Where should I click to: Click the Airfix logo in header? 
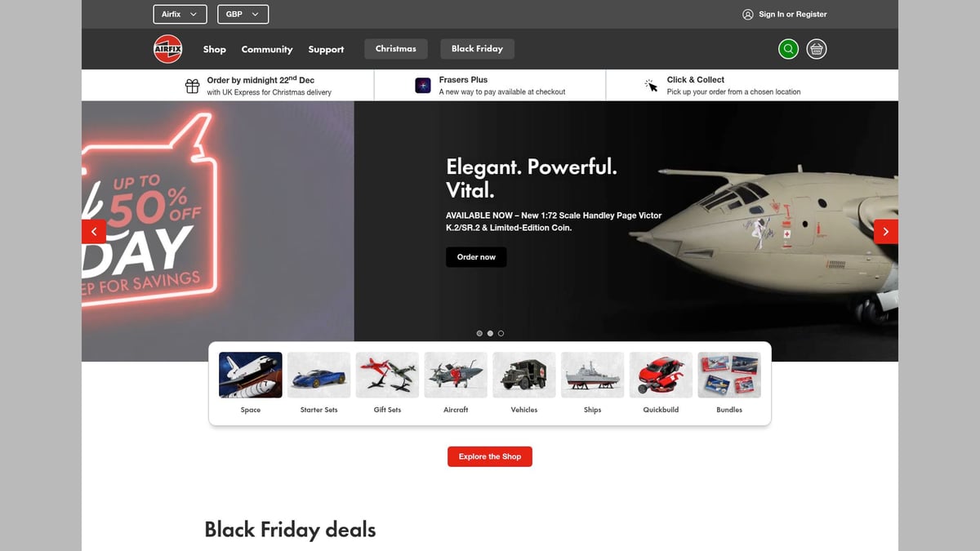pos(168,49)
